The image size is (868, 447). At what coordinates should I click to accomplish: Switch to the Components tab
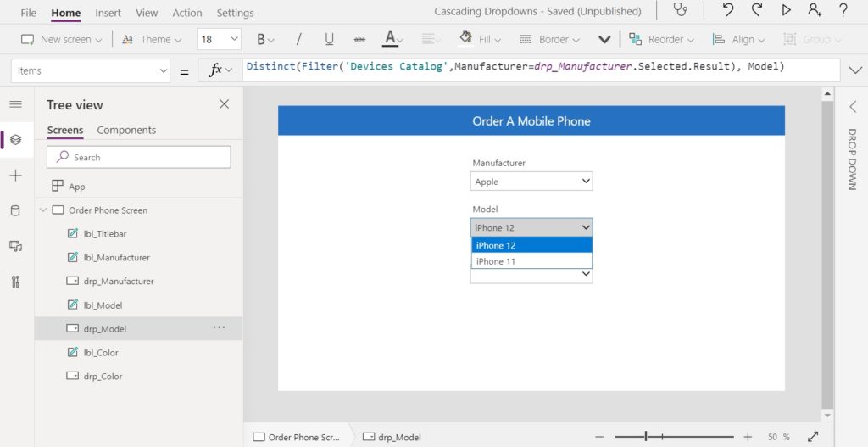click(126, 130)
